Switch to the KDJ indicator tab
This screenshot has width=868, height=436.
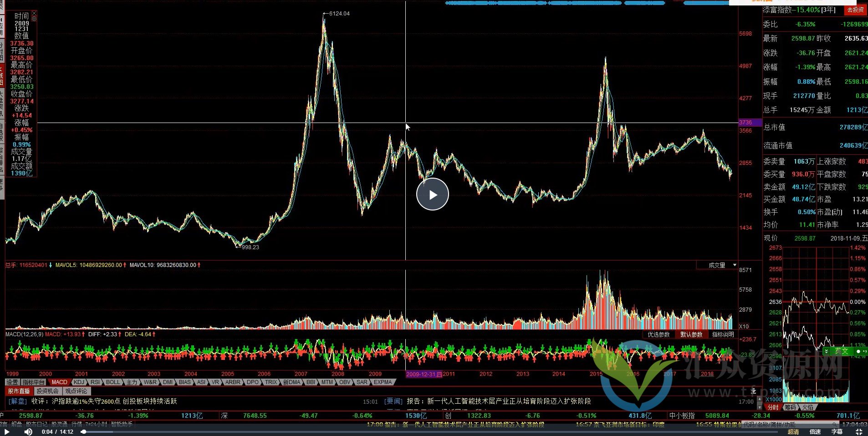pos(79,382)
